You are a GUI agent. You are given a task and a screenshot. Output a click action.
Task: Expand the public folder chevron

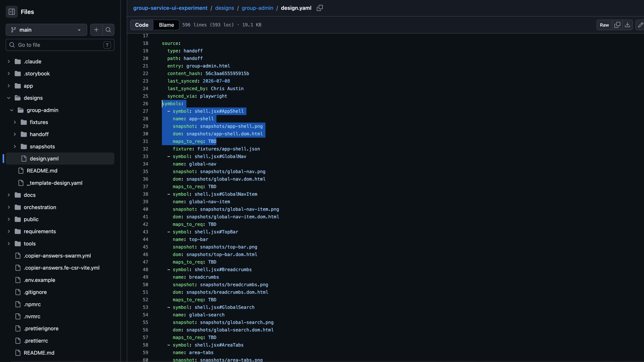(x=9, y=219)
